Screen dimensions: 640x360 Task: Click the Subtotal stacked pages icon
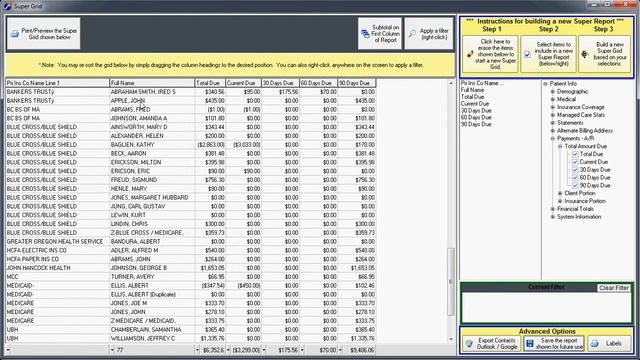pyautogui.click(x=365, y=34)
